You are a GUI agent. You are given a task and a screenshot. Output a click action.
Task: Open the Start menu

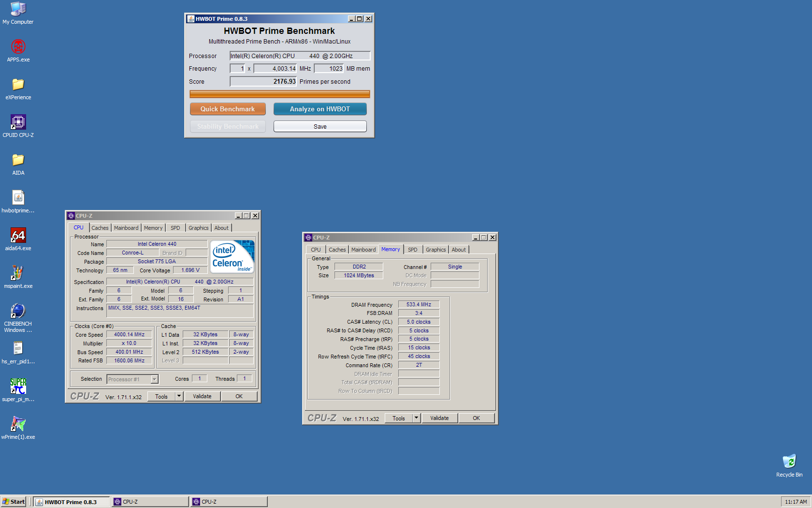(14, 502)
